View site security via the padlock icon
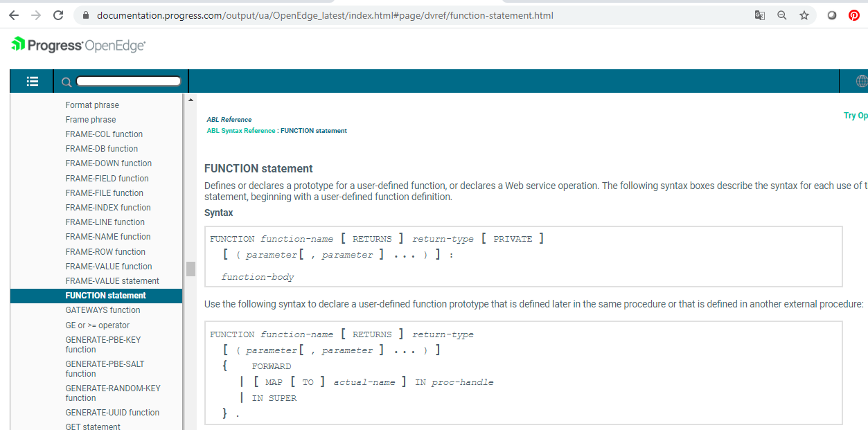 (x=84, y=15)
